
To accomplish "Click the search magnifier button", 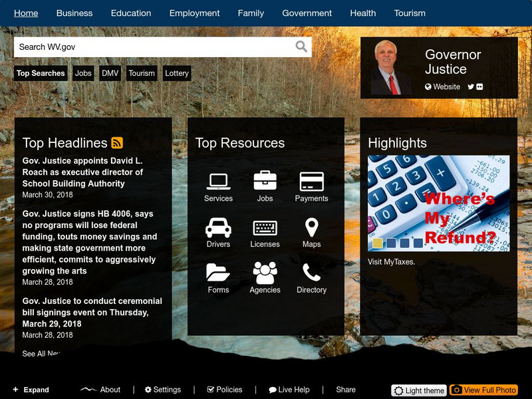I will 299,47.
